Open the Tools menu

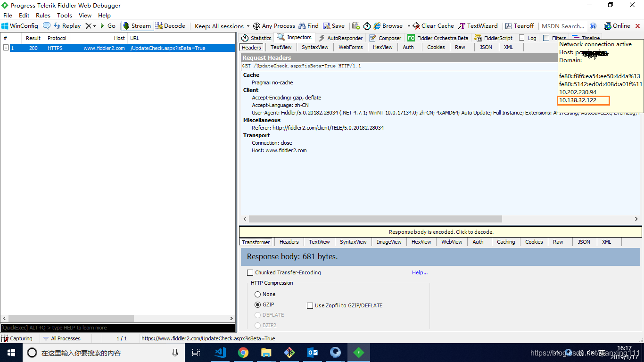click(x=65, y=15)
